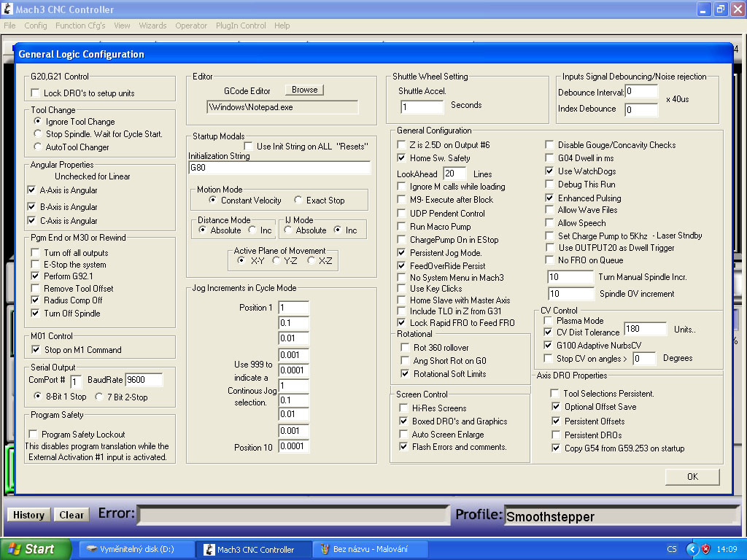Toggle Use WatchDogs checkbox
The width and height of the screenshot is (747, 560).
click(550, 171)
